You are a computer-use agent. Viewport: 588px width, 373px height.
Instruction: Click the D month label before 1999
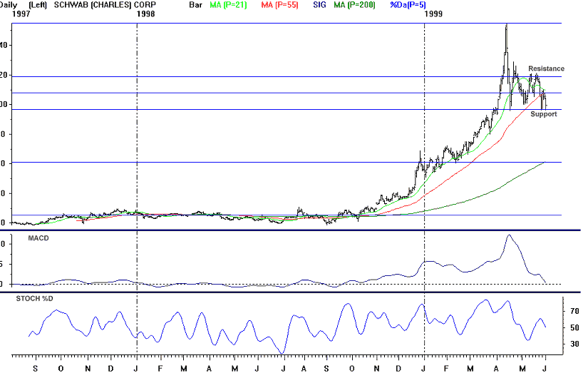pyautogui.click(x=398, y=369)
